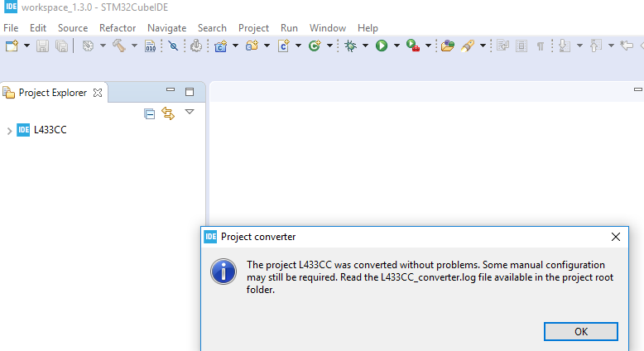The image size is (644, 351).
Task: Click the Last Edit Location icon
Action: [627, 46]
